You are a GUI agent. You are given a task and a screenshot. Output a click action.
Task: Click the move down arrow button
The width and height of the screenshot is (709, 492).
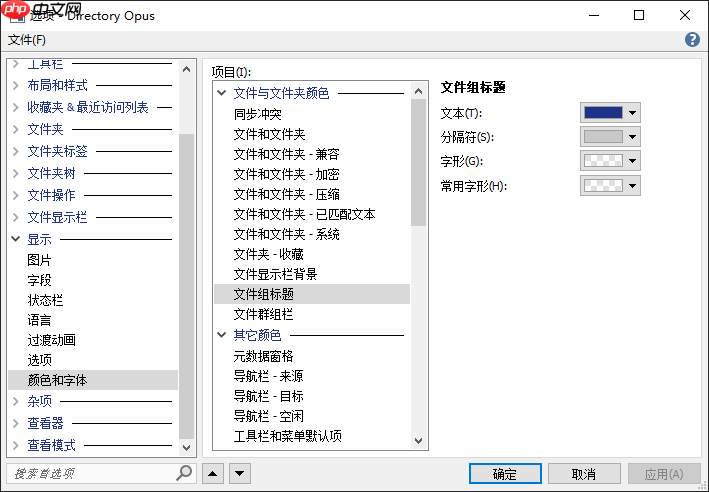pyautogui.click(x=240, y=473)
